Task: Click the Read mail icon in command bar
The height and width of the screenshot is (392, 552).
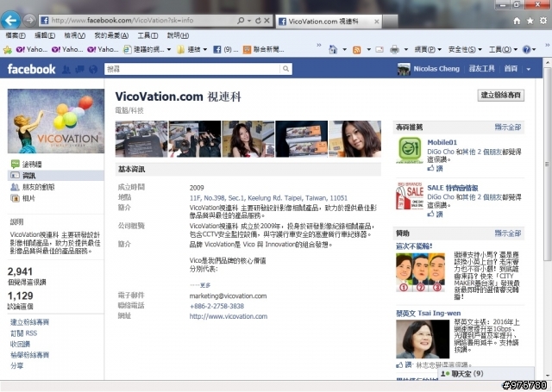Action: pos(379,50)
